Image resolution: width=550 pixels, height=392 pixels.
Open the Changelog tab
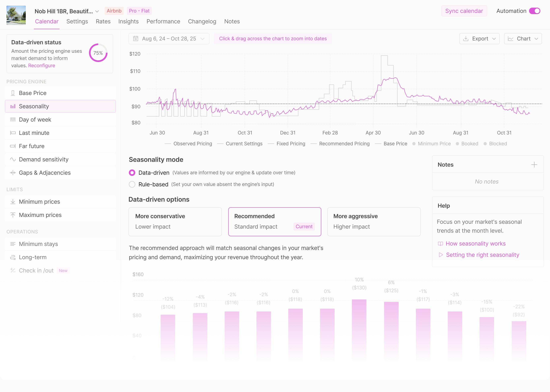pyautogui.click(x=202, y=22)
